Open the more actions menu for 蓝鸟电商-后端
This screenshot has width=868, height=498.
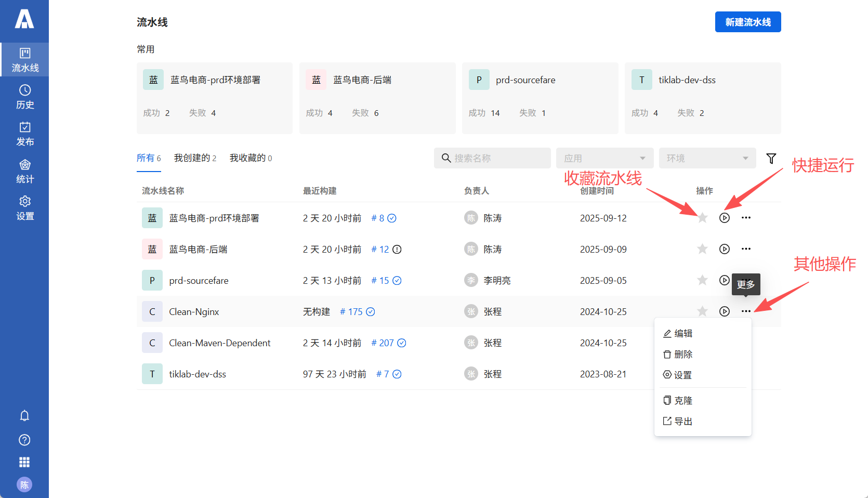746,248
